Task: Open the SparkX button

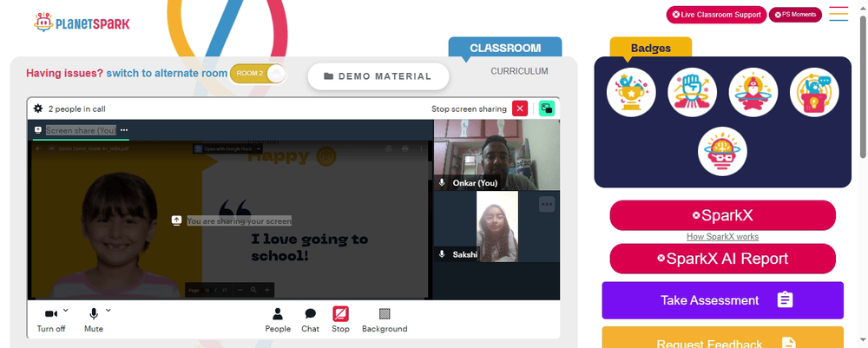Action: pos(722,215)
